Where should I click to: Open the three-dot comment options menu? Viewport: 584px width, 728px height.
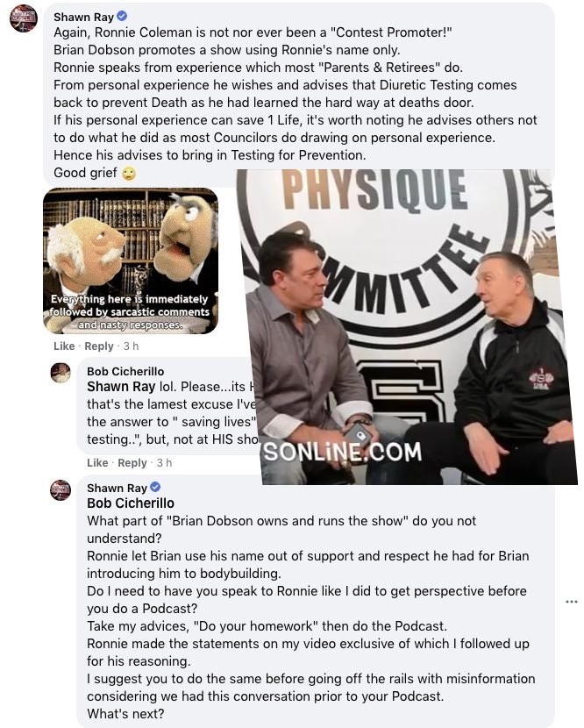coord(572,602)
